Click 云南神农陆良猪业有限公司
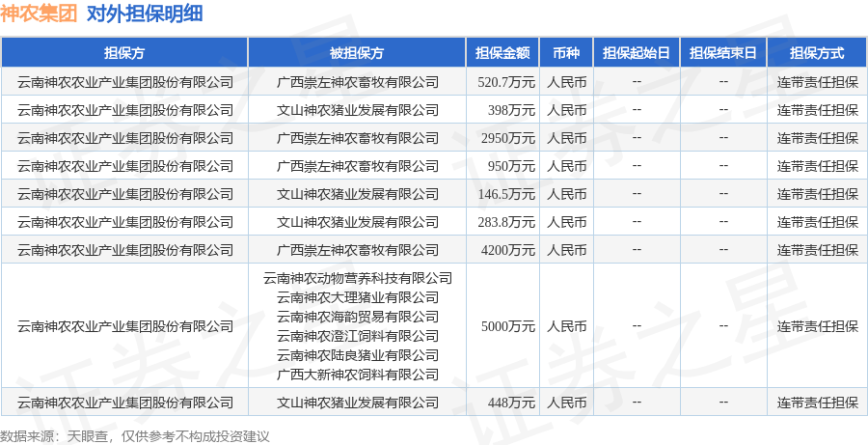This screenshot has width=868, height=445. (358, 354)
